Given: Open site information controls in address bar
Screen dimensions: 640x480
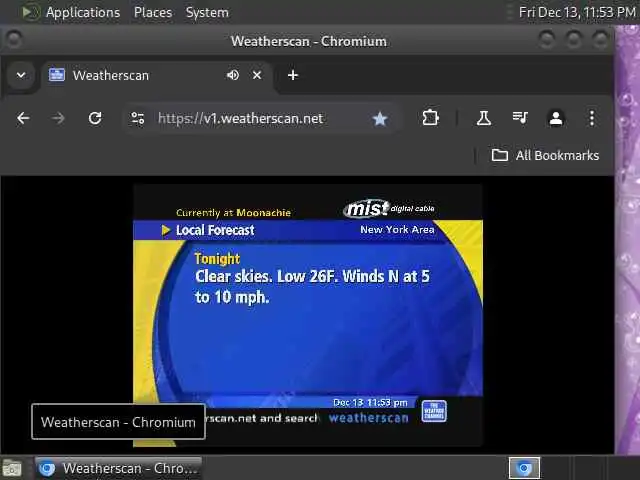Looking at the screenshot, I should [138, 118].
